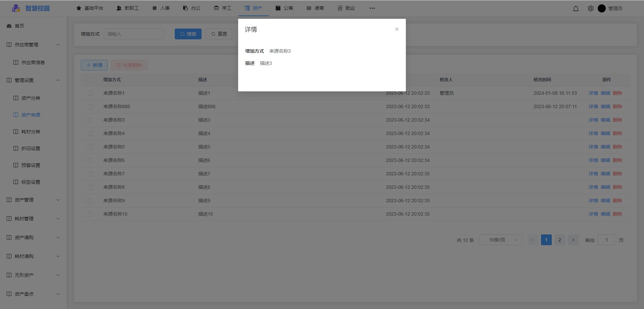Select page 2 in pagination

(559, 240)
